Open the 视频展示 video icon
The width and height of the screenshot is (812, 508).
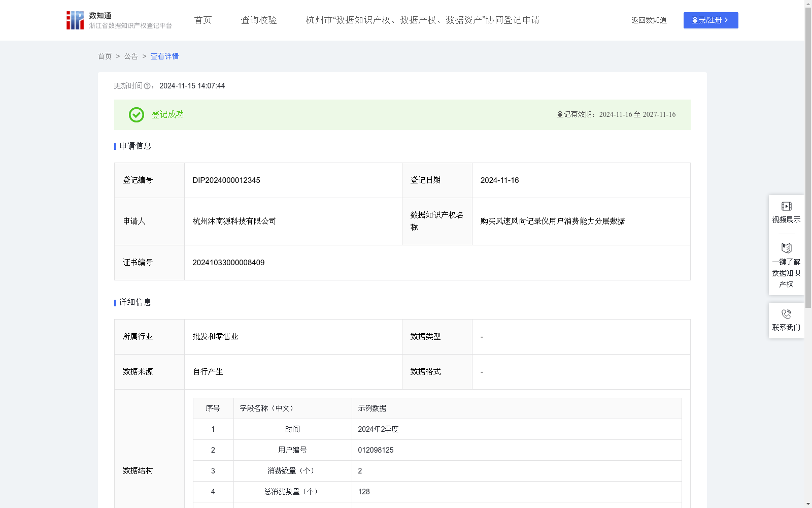coord(786,206)
